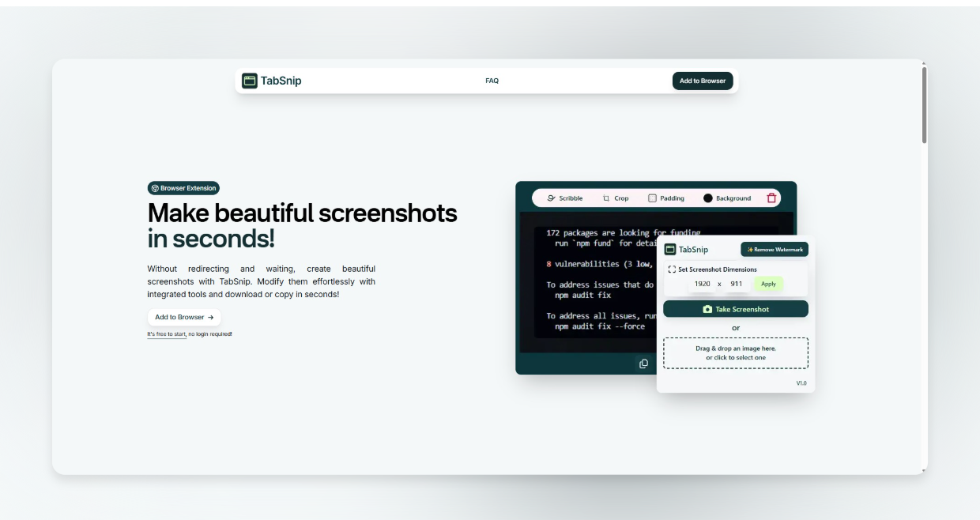980x520 pixels.
Task: Click the "Make beautiful screenshots" headline
Action: pos(302,213)
